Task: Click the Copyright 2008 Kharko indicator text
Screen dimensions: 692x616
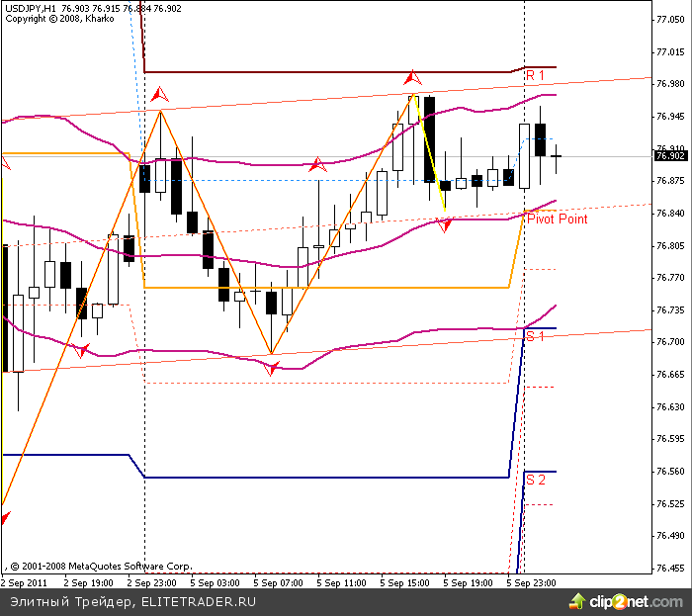Action: [x=44, y=18]
